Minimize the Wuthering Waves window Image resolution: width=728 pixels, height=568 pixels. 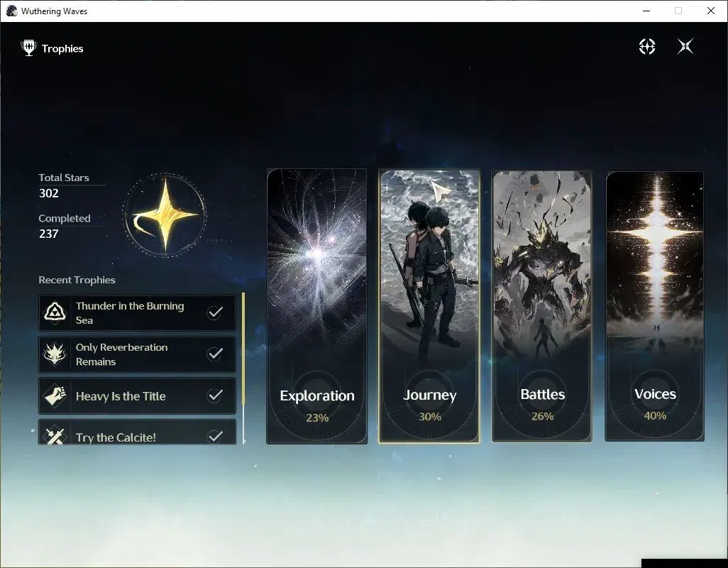[x=646, y=11]
